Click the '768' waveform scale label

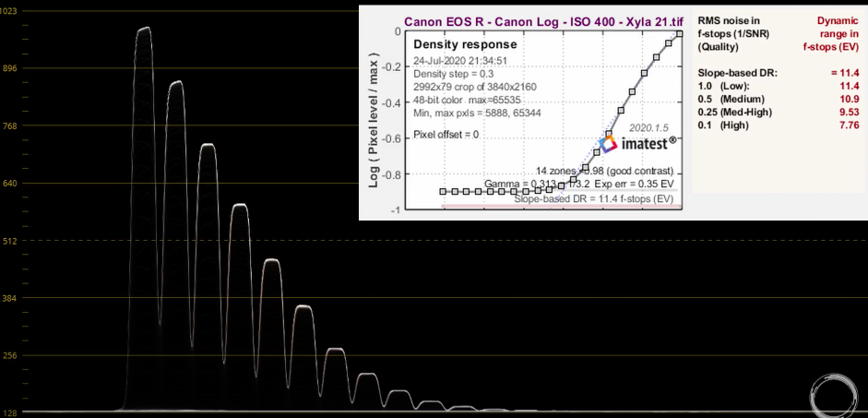[8, 125]
